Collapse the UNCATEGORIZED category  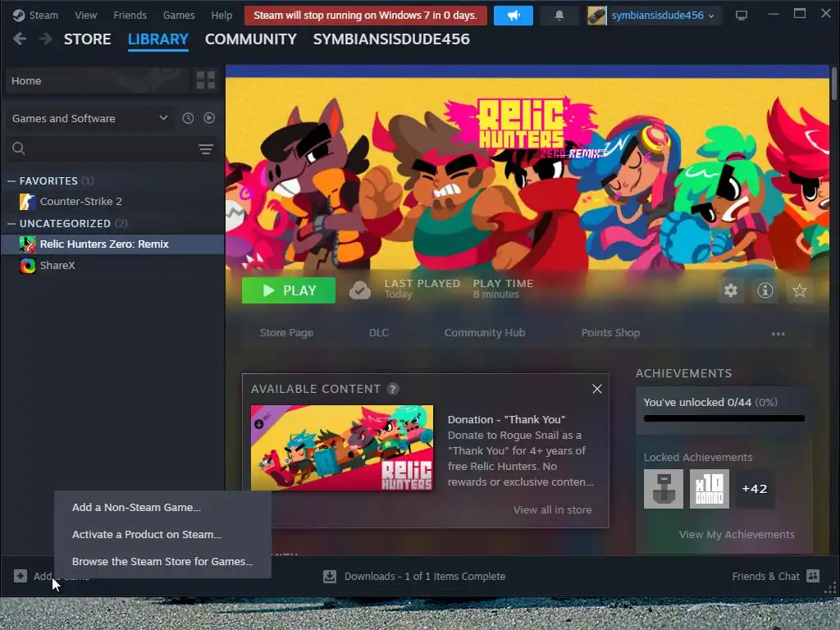click(11, 223)
